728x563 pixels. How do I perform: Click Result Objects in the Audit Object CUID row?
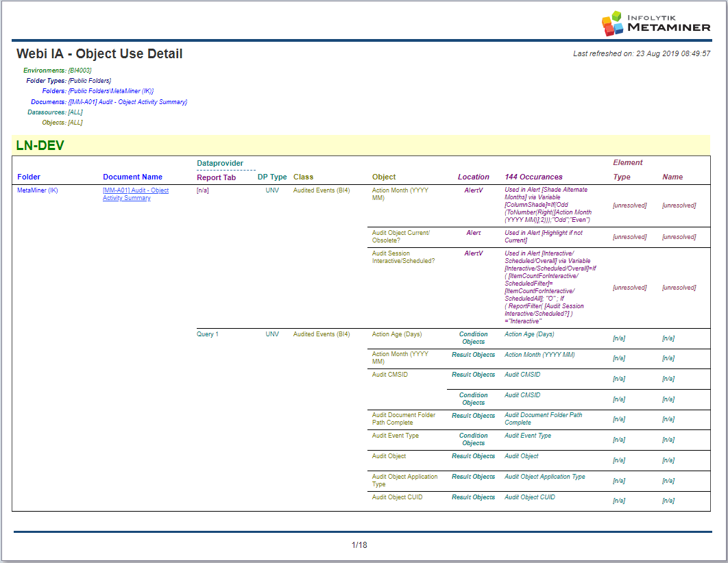(x=474, y=497)
